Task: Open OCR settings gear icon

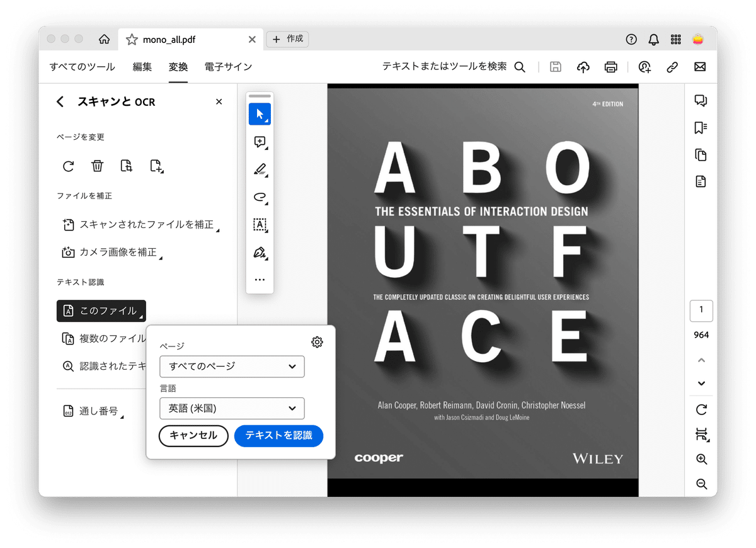Action: (x=318, y=342)
